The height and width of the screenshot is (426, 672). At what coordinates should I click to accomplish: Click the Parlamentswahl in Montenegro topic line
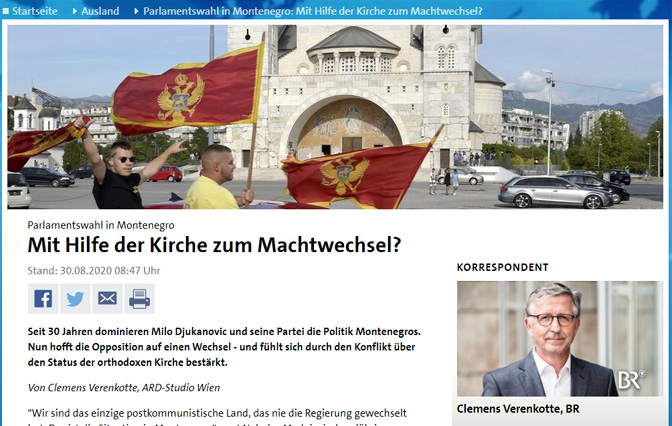pos(101,225)
